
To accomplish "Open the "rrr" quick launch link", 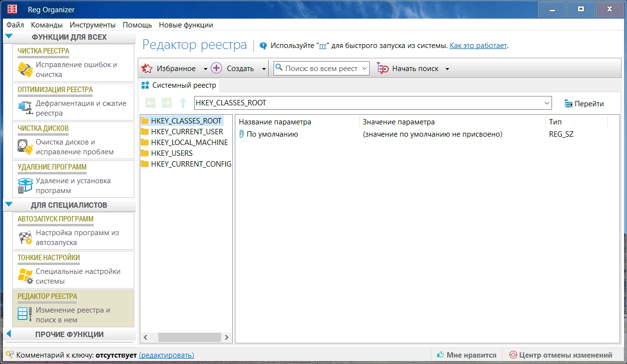I will pyautogui.click(x=323, y=46).
